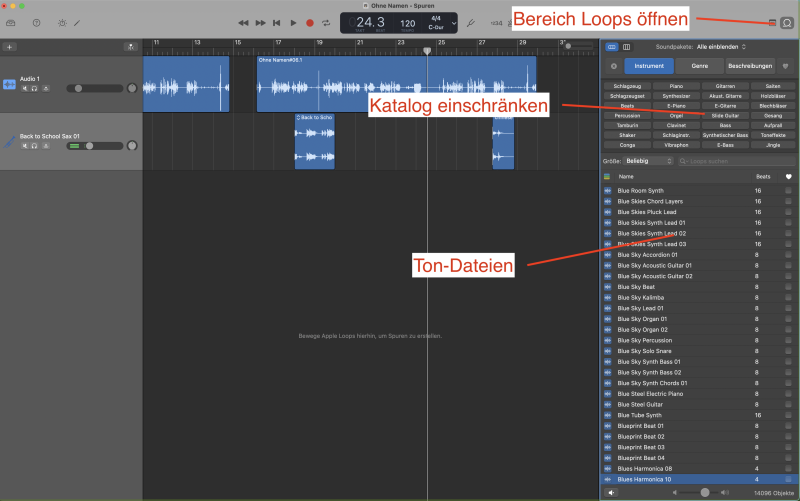The image size is (800, 501).
Task: Select the Audio 1 track waveform icon
Action: (9, 84)
